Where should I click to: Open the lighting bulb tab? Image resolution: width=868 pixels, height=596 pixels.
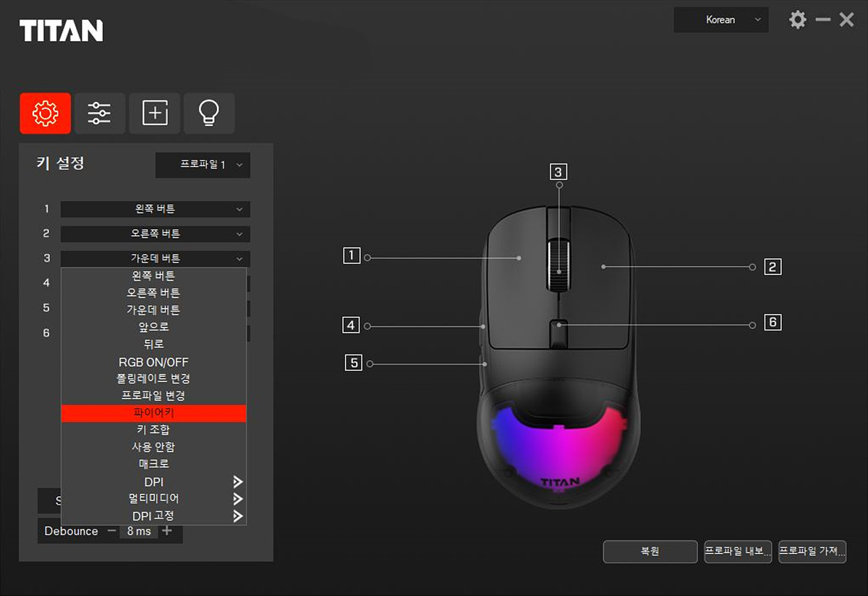click(209, 113)
